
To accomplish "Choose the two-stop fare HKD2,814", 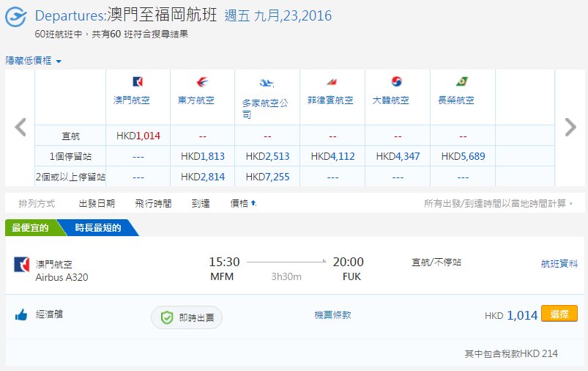I will 203,177.
